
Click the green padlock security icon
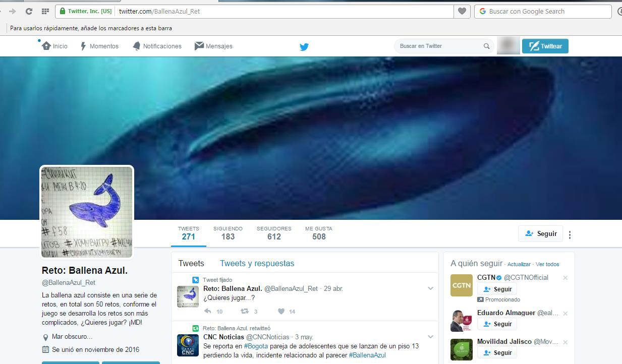tap(62, 11)
